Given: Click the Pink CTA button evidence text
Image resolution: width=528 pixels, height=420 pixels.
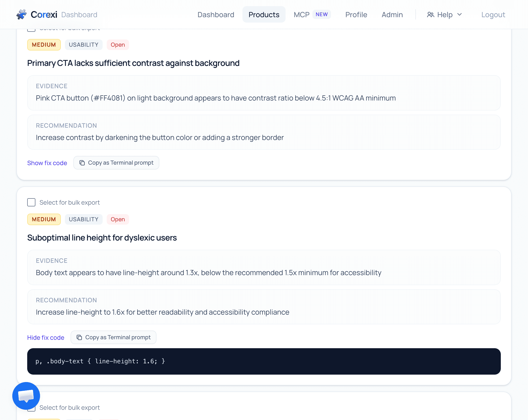Looking at the screenshot, I should point(216,98).
